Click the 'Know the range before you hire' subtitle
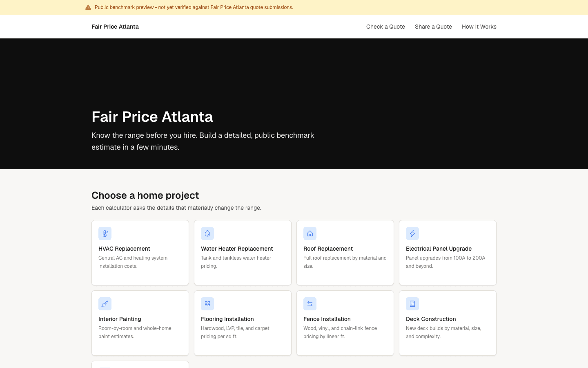The image size is (588, 368). click(203, 141)
